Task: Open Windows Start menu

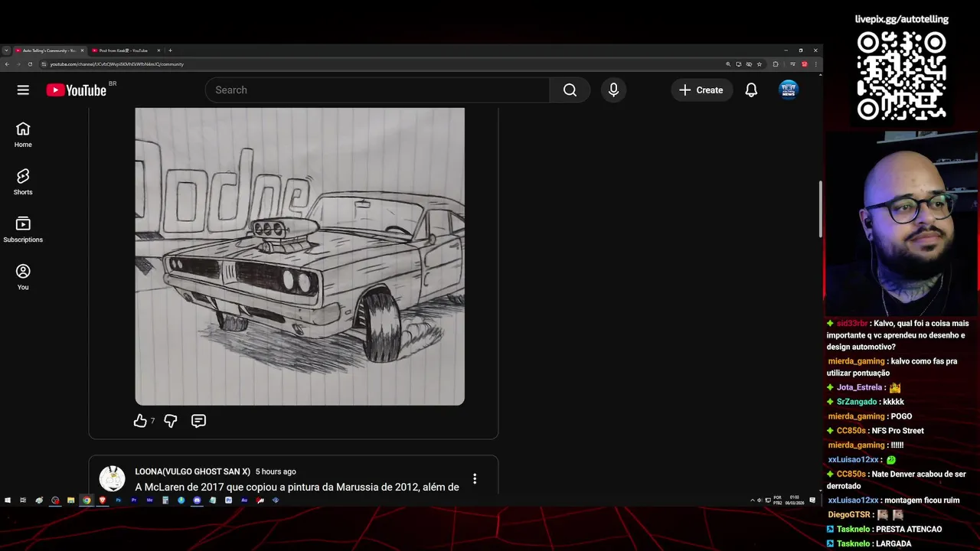Action: (x=8, y=500)
